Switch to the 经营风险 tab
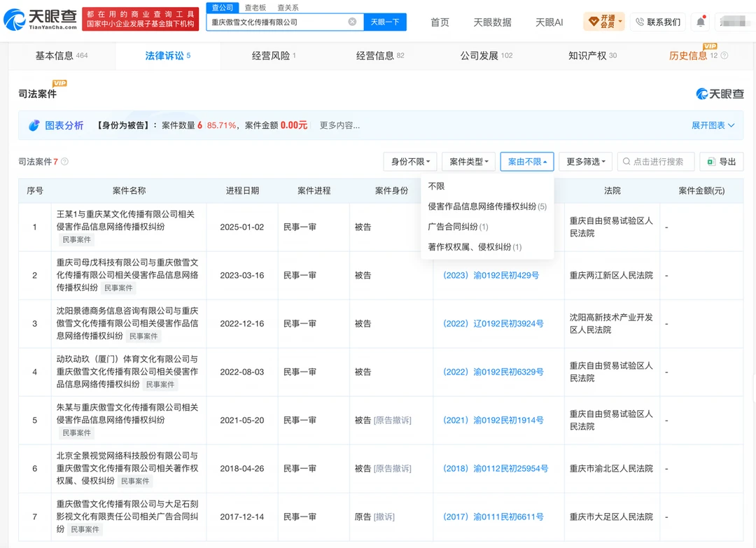The image size is (756, 548). click(274, 55)
